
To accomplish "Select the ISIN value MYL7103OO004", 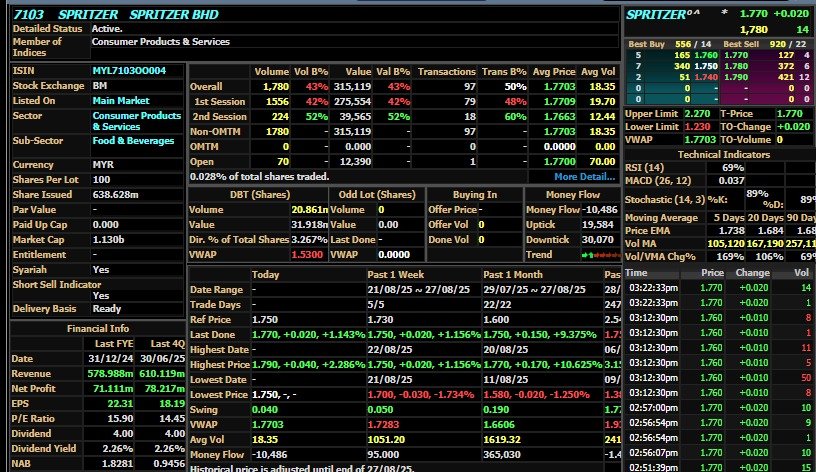I will pyautogui.click(x=129, y=71).
